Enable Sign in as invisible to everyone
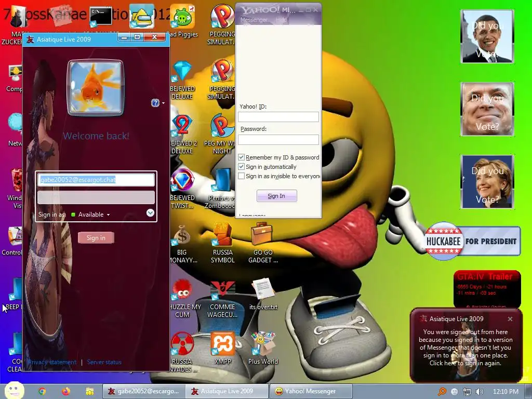 click(x=241, y=176)
